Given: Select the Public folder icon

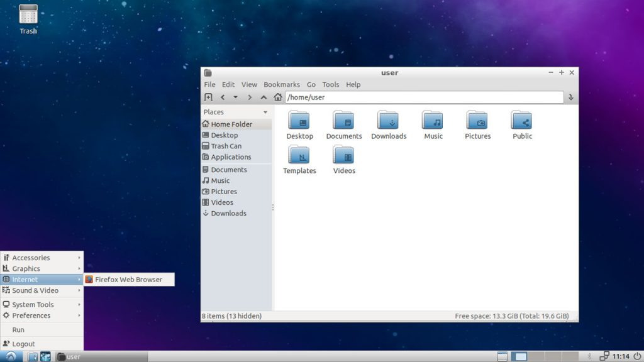Looking at the screenshot, I should (x=522, y=120).
